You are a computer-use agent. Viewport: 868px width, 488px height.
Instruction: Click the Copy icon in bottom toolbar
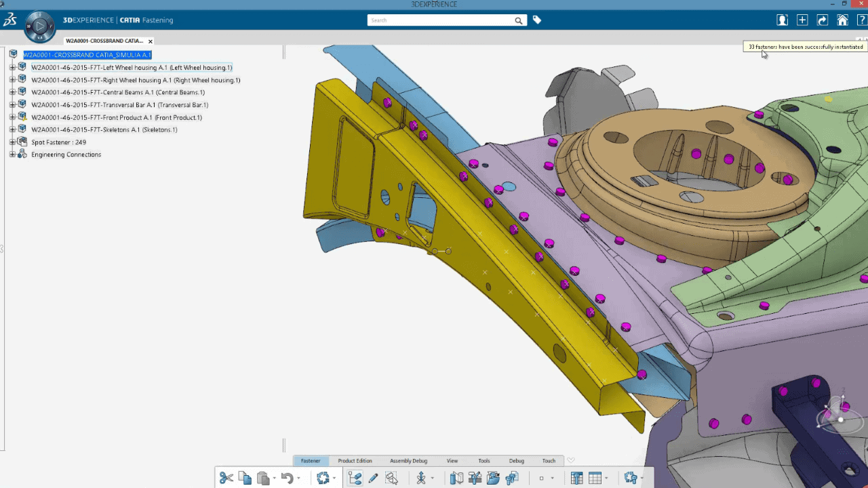tap(245, 478)
